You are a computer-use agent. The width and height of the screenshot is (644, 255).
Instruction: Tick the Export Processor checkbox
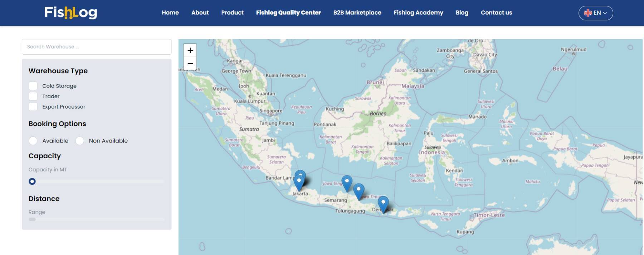(x=33, y=106)
